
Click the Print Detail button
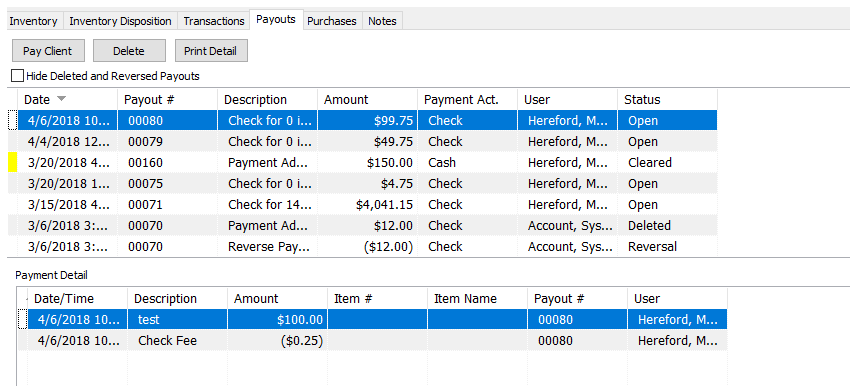pos(211,51)
